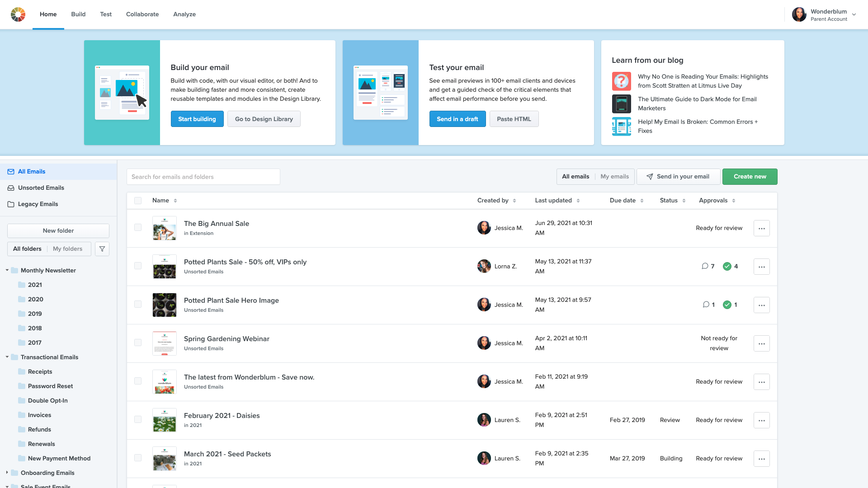Switch to the Analyze tab
Screen dimensions: 868x488
(x=184, y=14)
